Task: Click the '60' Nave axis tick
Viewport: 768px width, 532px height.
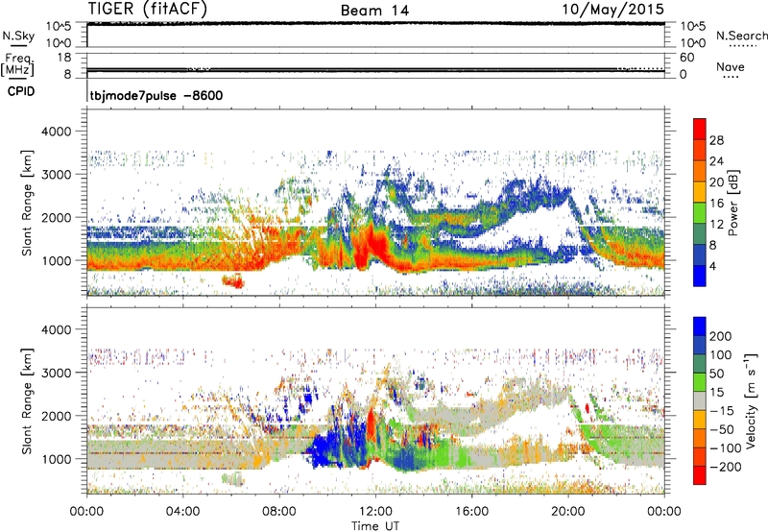Action: [x=686, y=58]
